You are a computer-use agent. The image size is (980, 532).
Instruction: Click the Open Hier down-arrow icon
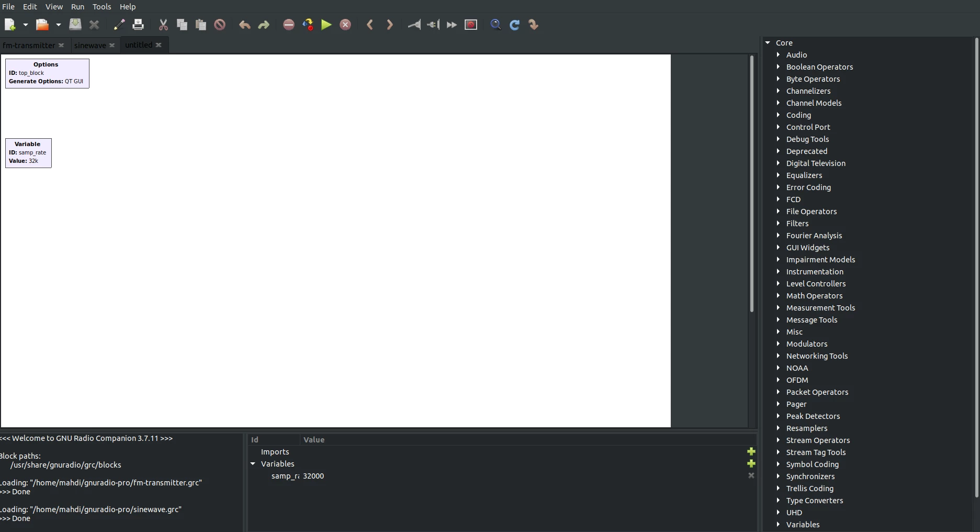(x=534, y=25)
